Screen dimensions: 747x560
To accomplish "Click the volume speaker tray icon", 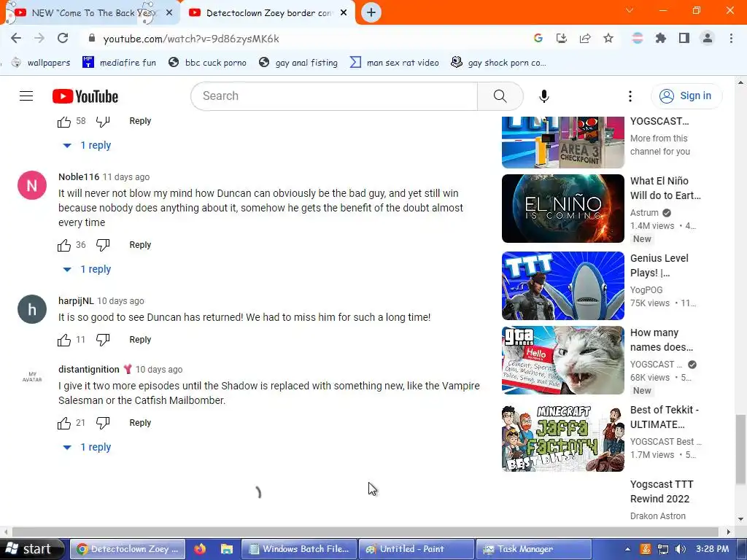I will tap(681, 549).
